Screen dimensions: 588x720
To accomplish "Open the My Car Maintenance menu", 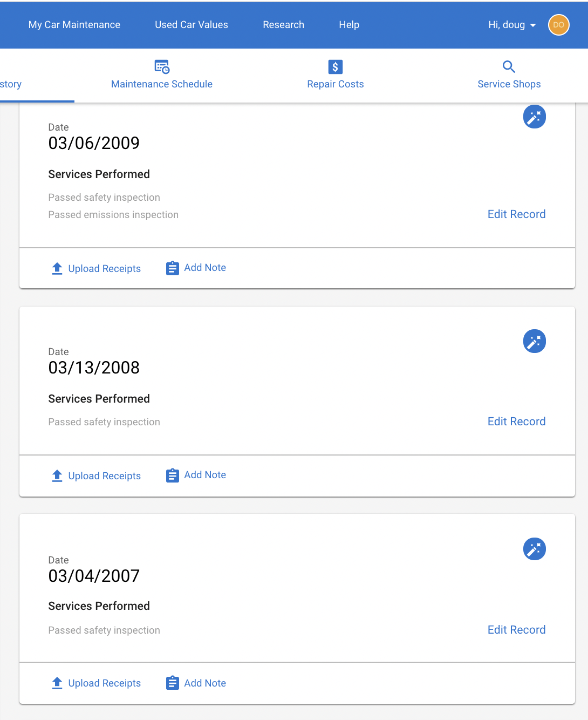I will (74, 25).
